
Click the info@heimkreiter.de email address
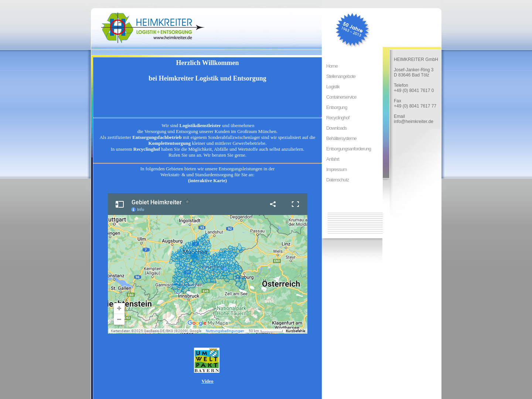[x=413, y=122]
